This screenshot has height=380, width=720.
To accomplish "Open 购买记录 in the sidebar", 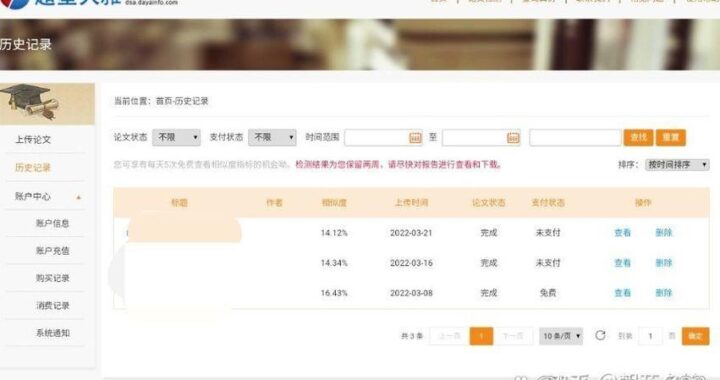I will coord(52,278).
